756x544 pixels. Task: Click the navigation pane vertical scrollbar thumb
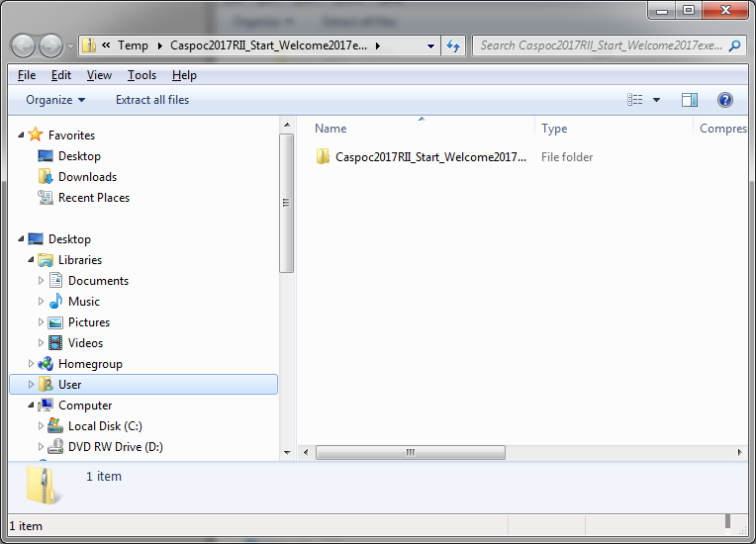tap(287, 204)
